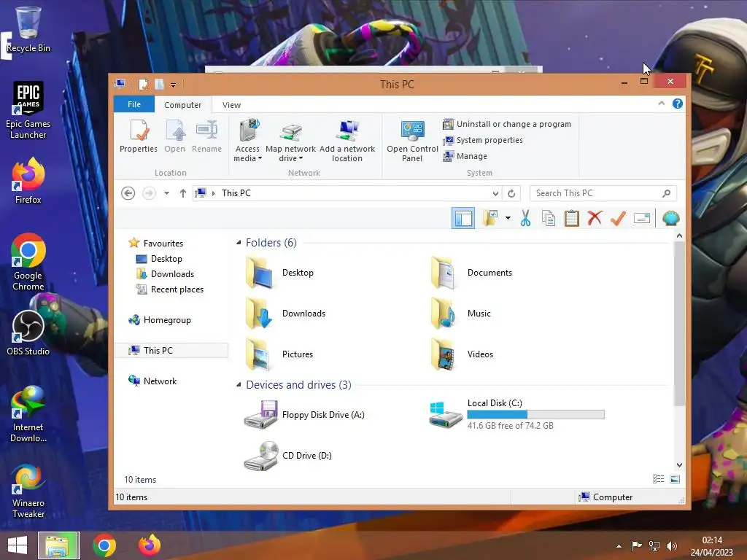The image size is (747, 560).
Task: Open the File menu tab
Action: pos(134,104)
